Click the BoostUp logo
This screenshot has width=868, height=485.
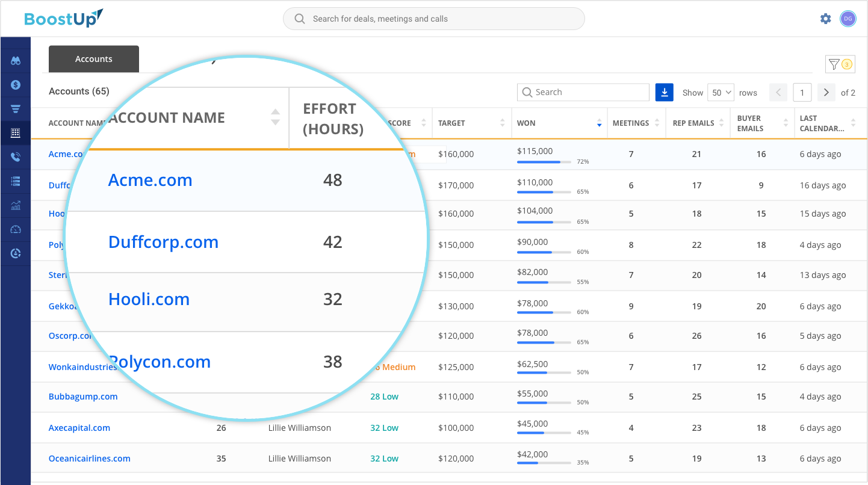(x=64, y=18)
